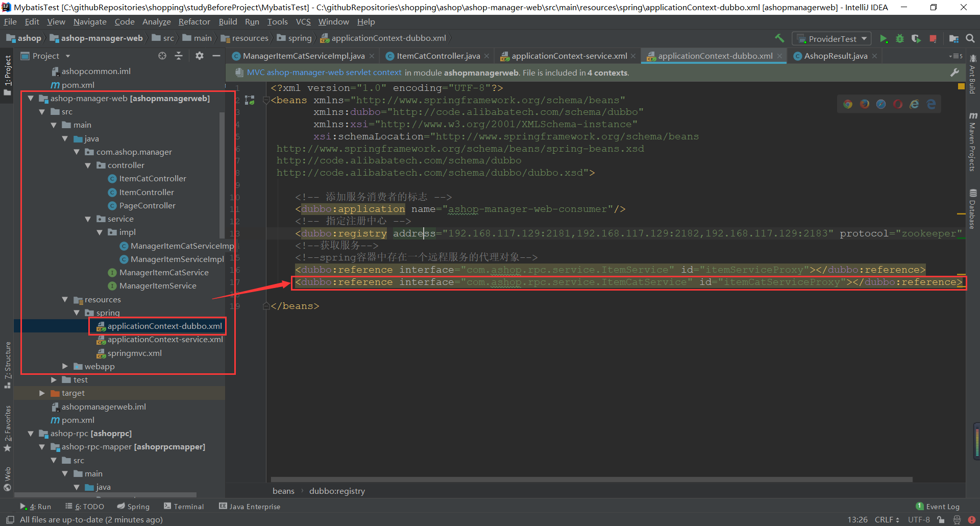Screen dimensions: 980x526
Task: Toggle the 2: Favorites tool window button
Action: (x=7, y=428)
